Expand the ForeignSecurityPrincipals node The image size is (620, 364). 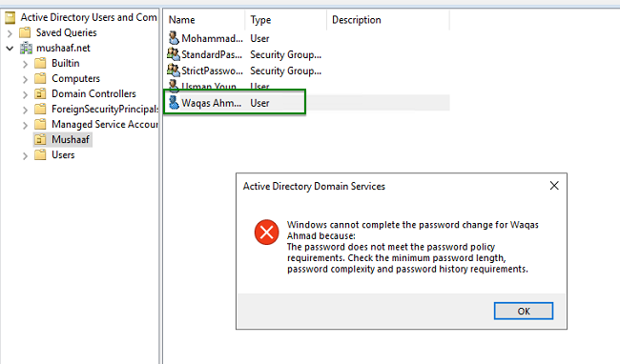point(25,110)
